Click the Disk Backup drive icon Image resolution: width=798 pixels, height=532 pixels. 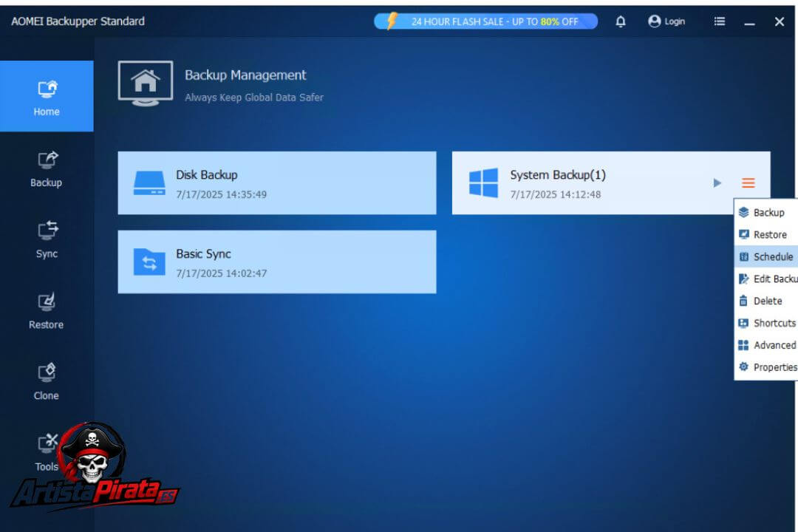[x=149, y=183]
